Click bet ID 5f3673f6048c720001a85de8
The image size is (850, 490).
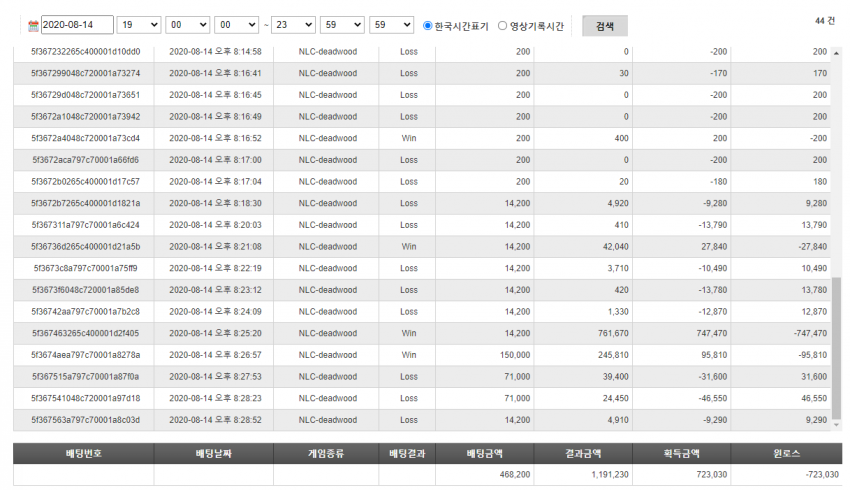(x=86, y=290)
